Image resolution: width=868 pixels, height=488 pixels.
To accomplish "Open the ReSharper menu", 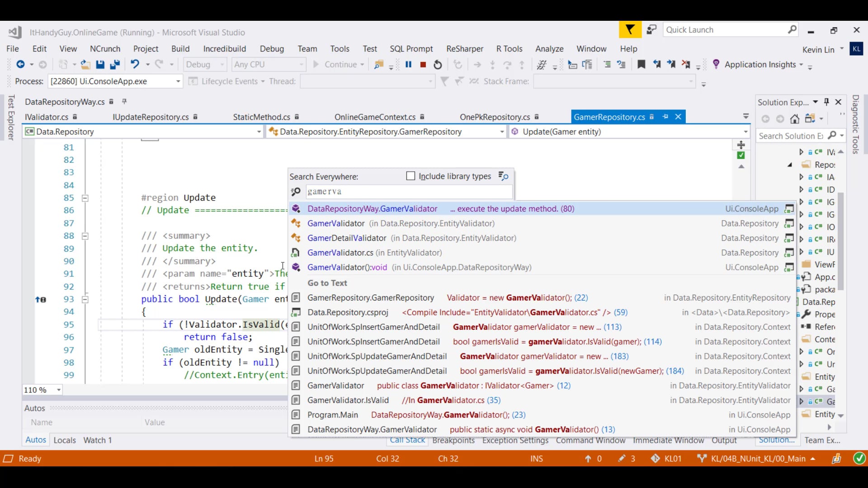I will [x=464, y=49].
